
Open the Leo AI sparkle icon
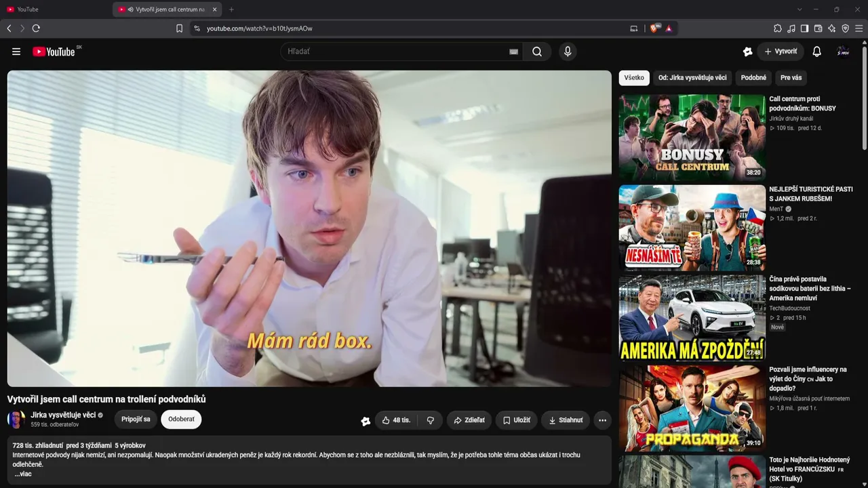point(831,28)
